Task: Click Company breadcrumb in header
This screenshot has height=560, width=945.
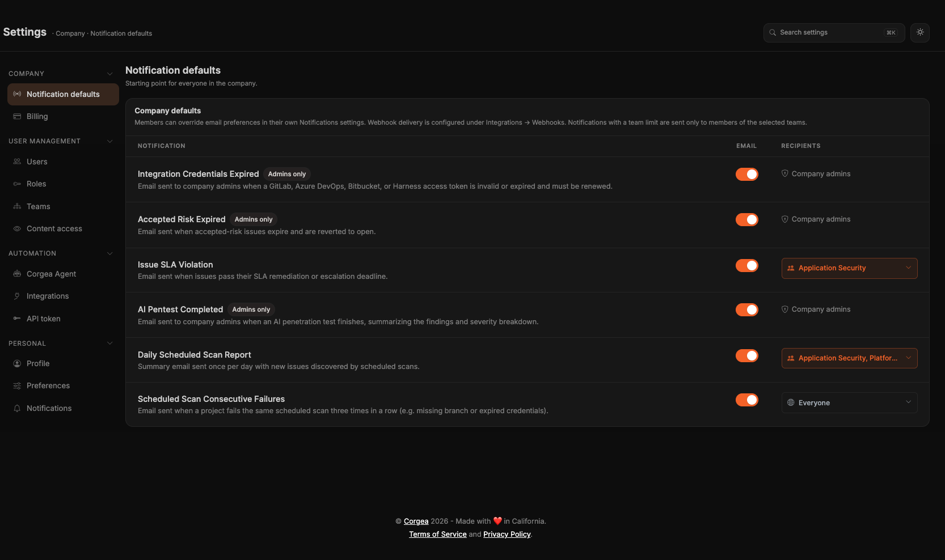Action: [x=70, y=33]
